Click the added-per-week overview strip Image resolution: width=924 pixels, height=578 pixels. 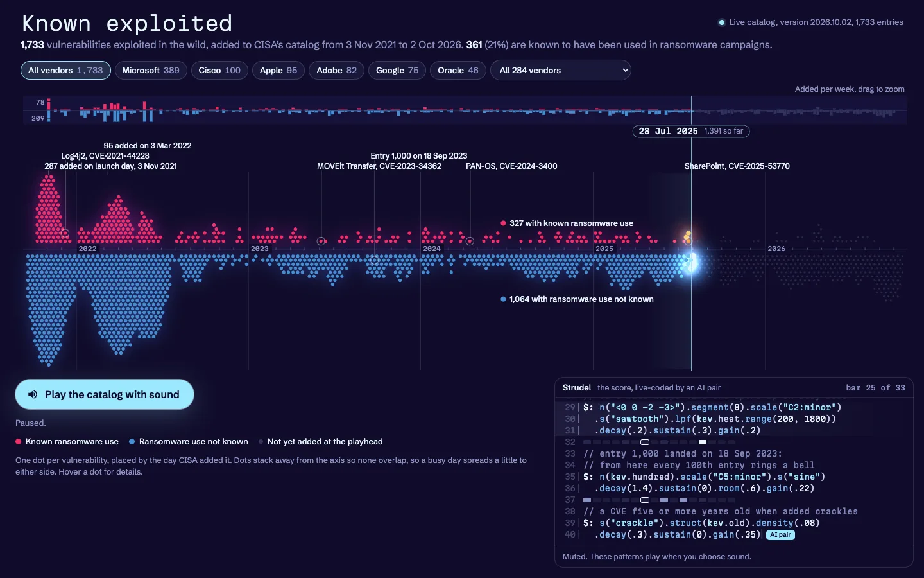[465, 110]
